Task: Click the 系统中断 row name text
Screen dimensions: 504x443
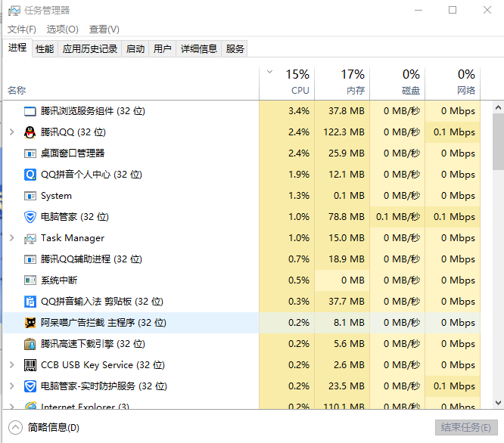Action: click(x=59, y=280)
